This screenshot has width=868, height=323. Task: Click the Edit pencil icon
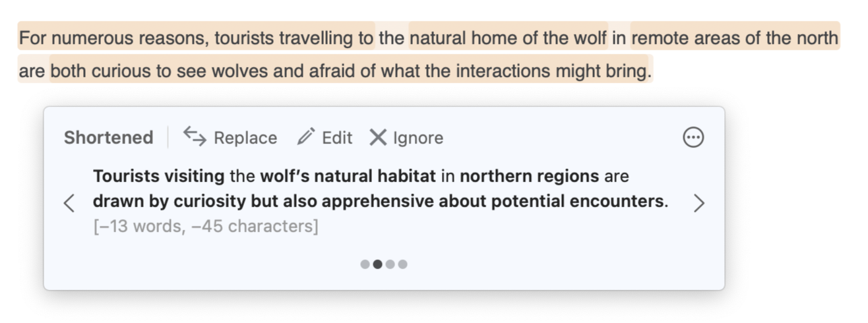tap(305, 137)
